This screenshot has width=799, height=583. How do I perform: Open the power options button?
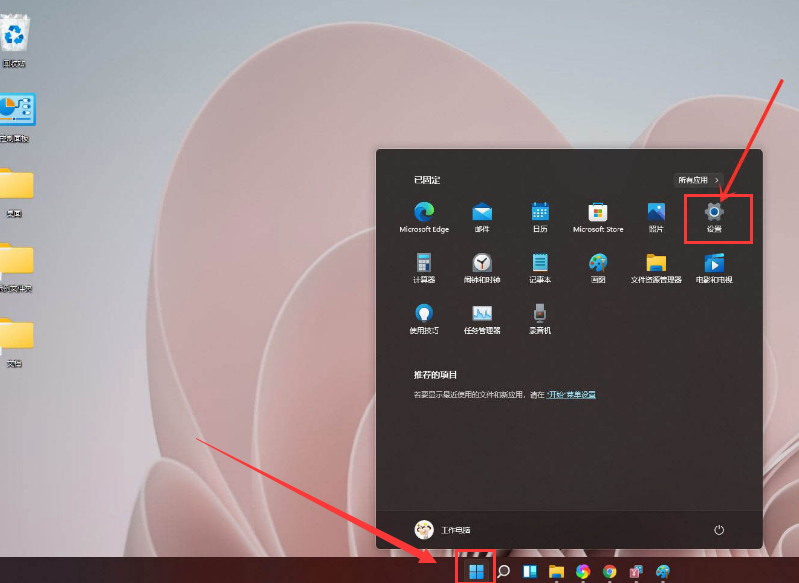(x=718, y=530)
